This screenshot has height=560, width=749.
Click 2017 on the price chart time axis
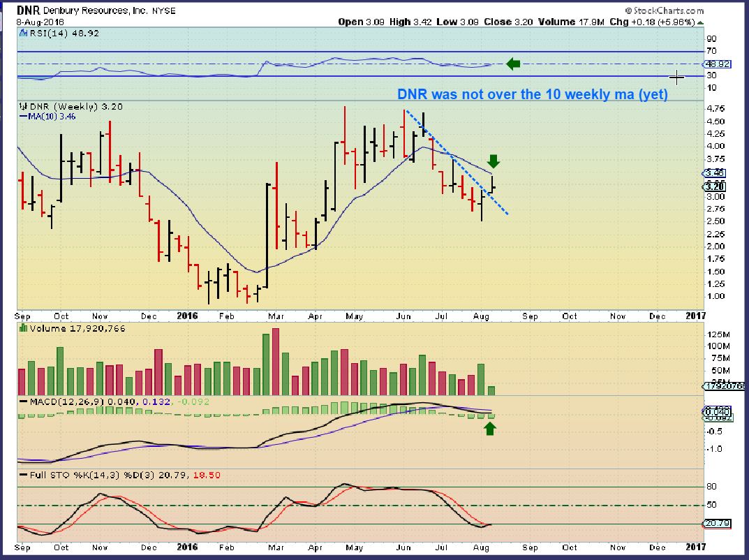tap(695, 316)
